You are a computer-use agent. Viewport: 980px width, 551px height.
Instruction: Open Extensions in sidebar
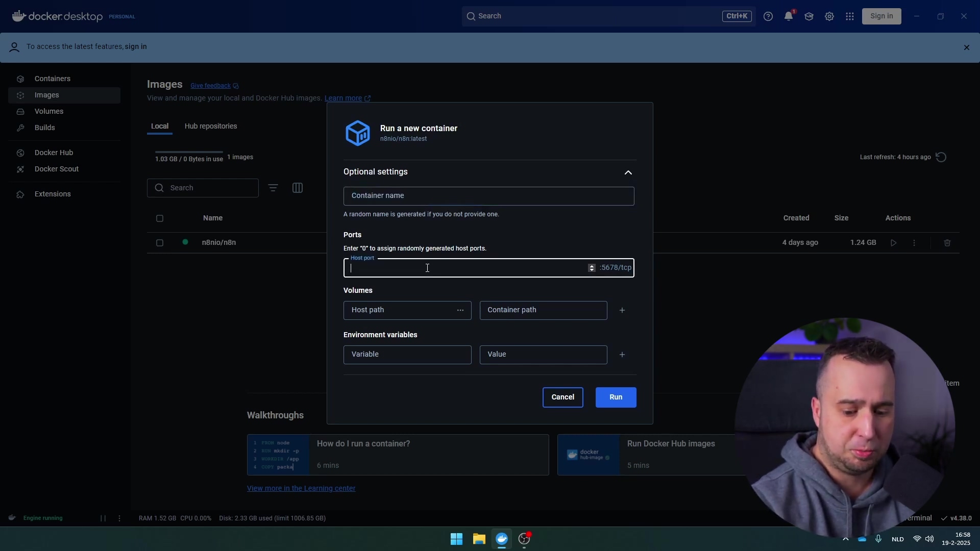(53, 194)
